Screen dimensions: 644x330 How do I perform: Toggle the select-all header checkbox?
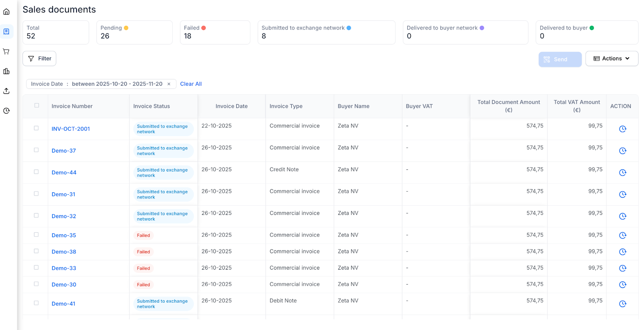pos(37,105)
